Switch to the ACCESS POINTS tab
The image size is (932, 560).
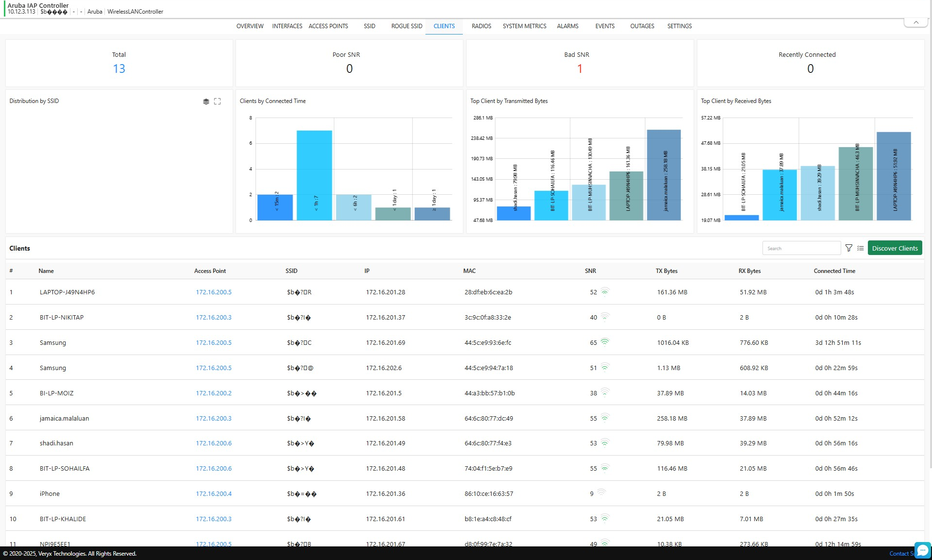coord(328,26)
